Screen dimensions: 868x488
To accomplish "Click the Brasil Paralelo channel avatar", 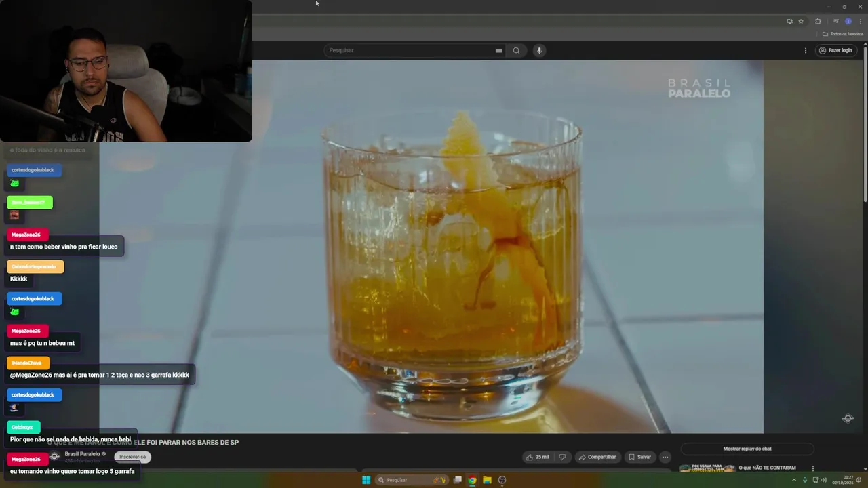I will click(x=54, y=456).
